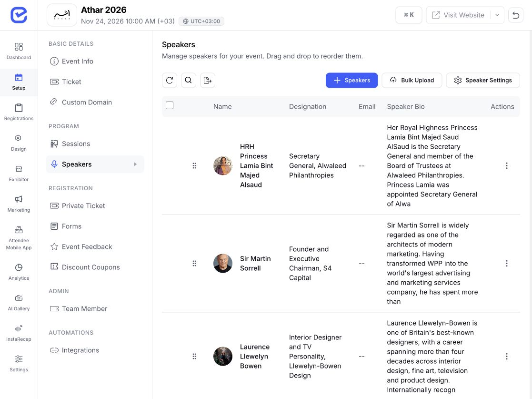Click designation 'Founder and Executive Chairman, S4 Capital'
Screen dimensions: 532x399
tap(311, 264)
